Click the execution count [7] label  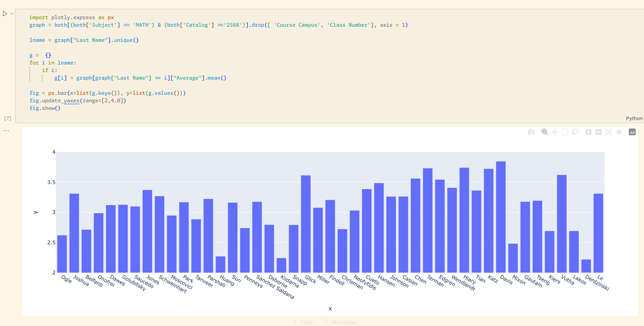8,118
